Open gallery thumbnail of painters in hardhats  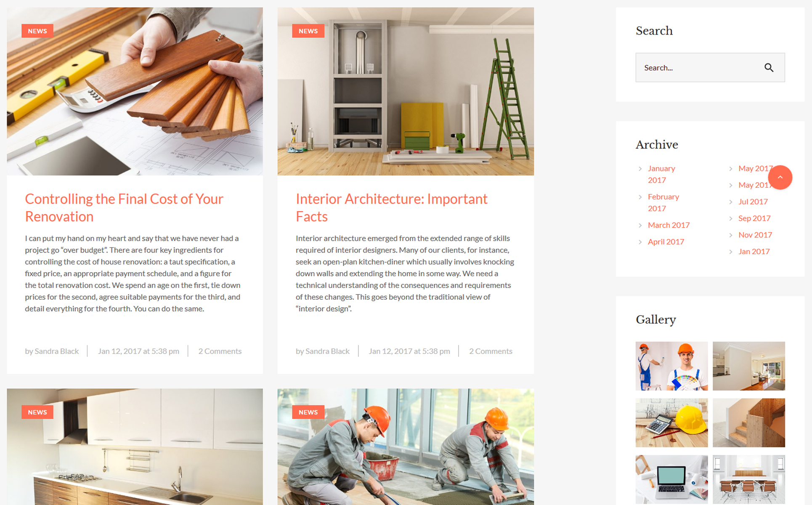(x=671, y=366)
